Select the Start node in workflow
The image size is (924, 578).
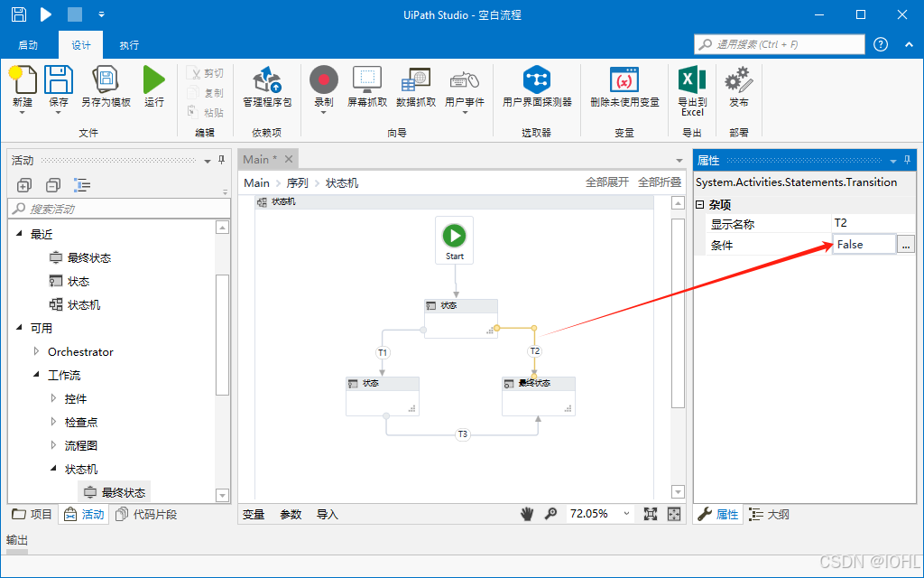(455, 240)
